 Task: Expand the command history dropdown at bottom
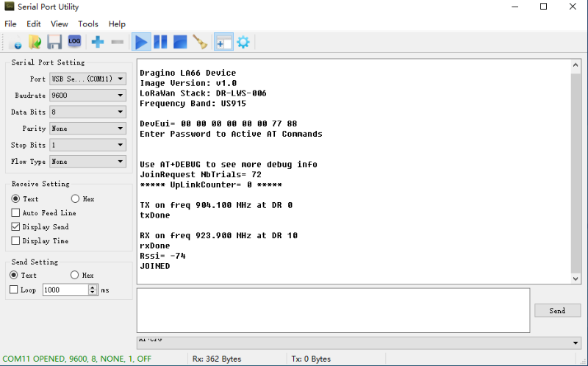(576, 342)
